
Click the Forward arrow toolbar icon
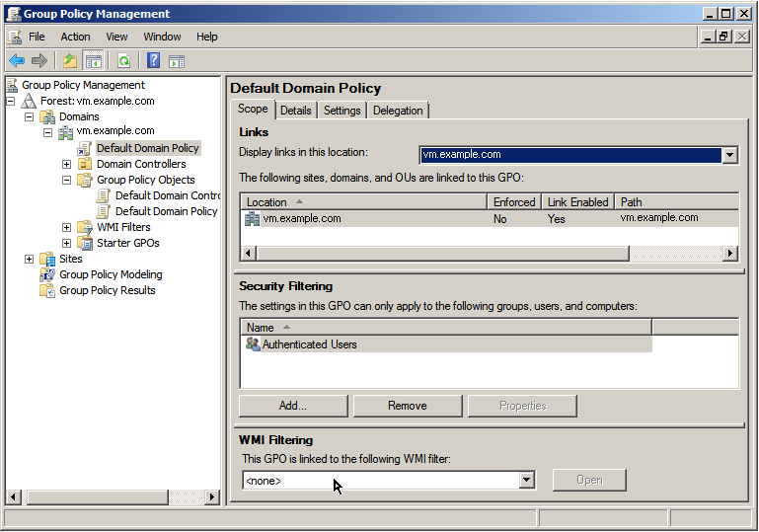coord(39,61)
